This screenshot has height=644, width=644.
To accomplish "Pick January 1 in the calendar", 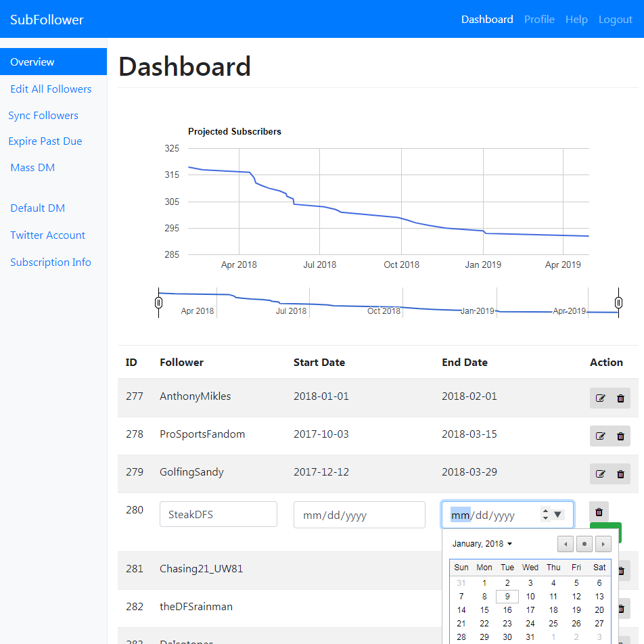I will (484, 583).
